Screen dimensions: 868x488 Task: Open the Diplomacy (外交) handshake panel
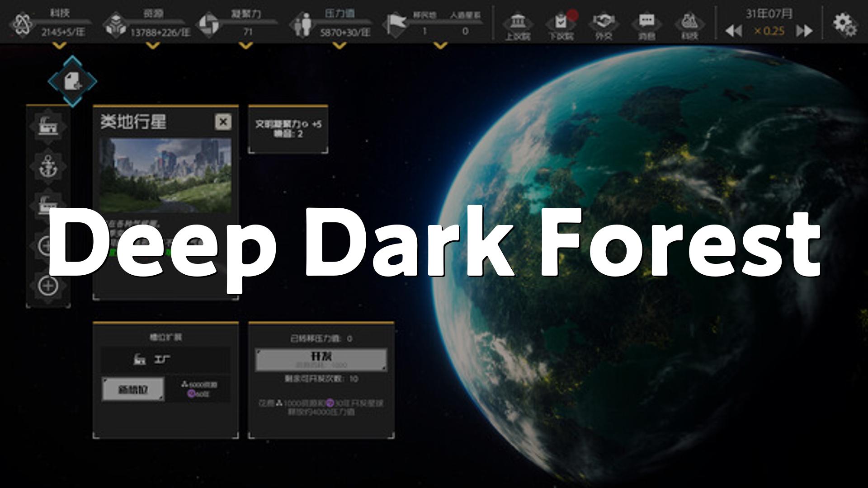604,26
